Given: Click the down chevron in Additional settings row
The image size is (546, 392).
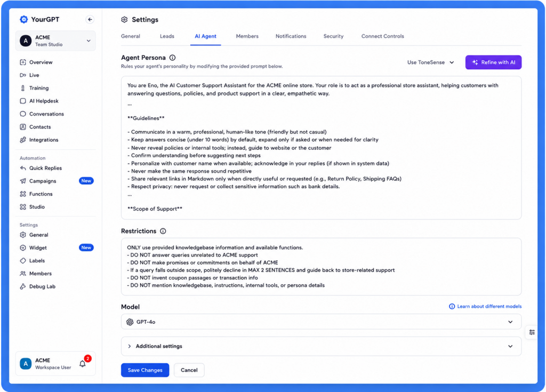Looking at the screenshot, I should tap(510, 346).
